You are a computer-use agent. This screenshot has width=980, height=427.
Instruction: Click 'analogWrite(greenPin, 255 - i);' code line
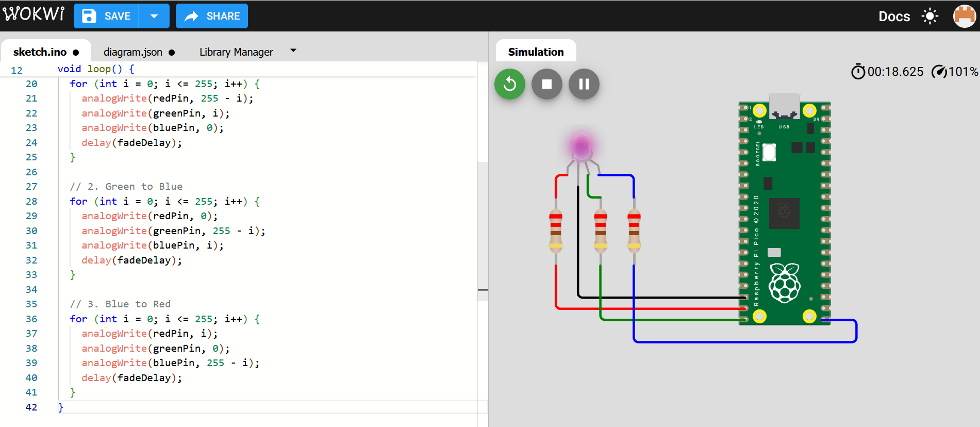tap(174, 231)
